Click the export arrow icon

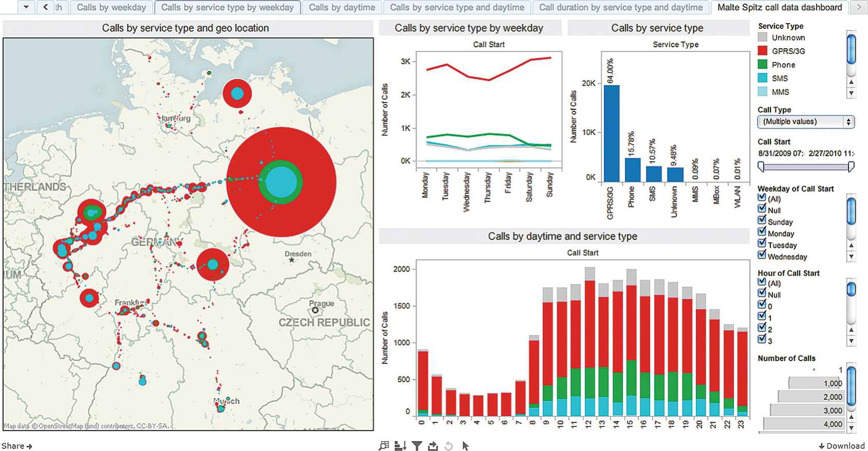433,446
